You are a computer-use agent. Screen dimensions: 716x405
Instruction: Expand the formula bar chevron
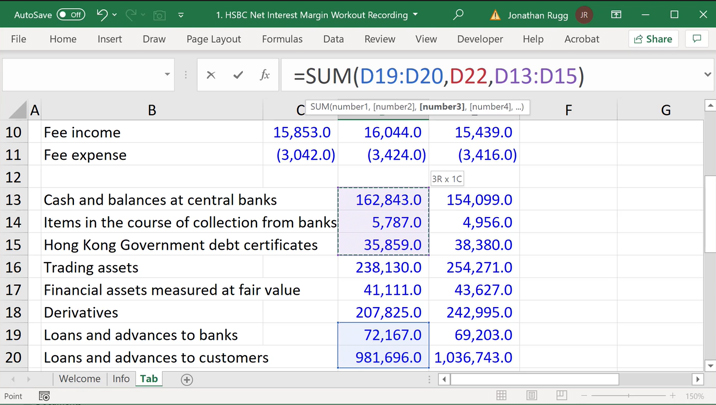click(707, 75)
